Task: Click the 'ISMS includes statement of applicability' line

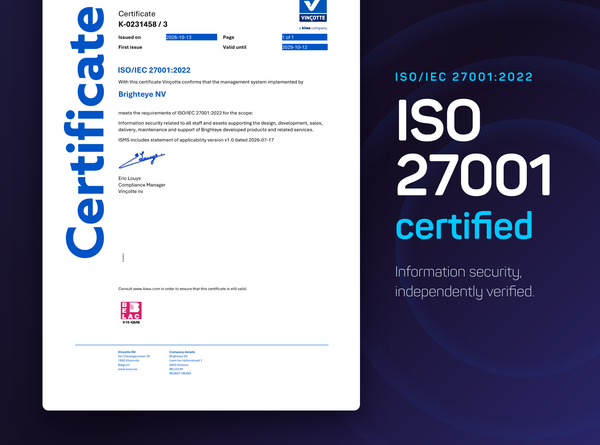Action: tap(196, 140)
